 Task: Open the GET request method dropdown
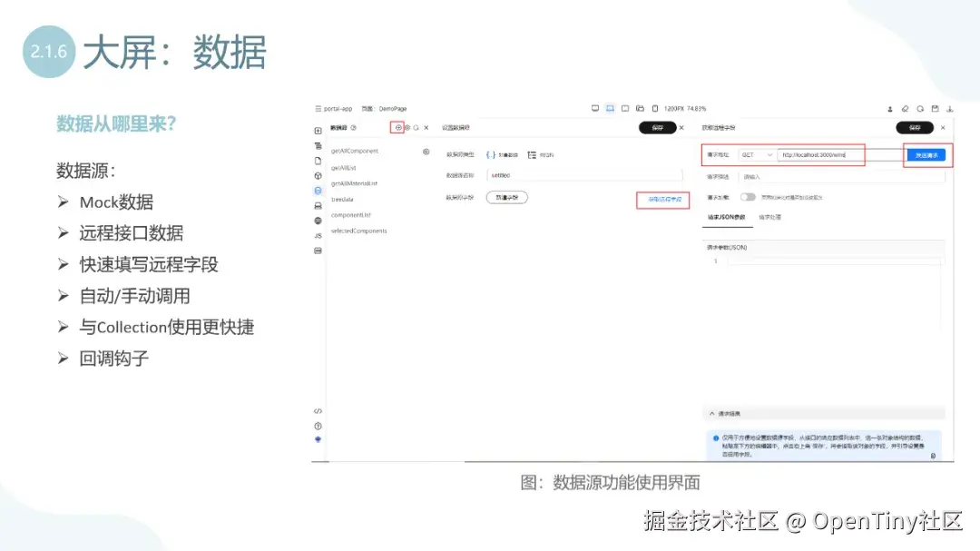click(757, 154)
